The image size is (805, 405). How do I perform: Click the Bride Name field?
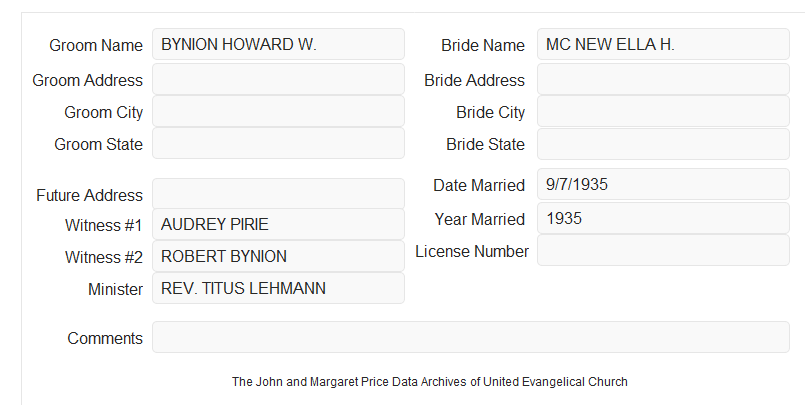pos(663,44)
